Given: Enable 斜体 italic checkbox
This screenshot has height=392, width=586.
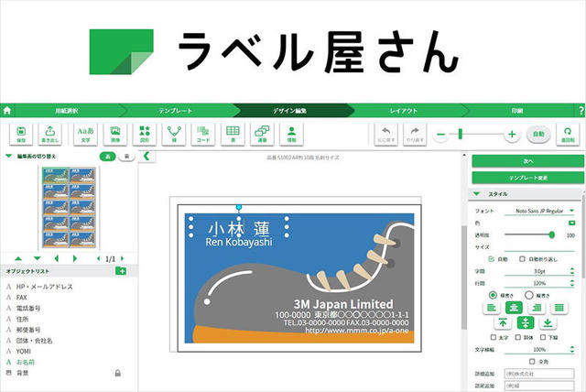Looking at the screenshot, I should tap(517, 337).
